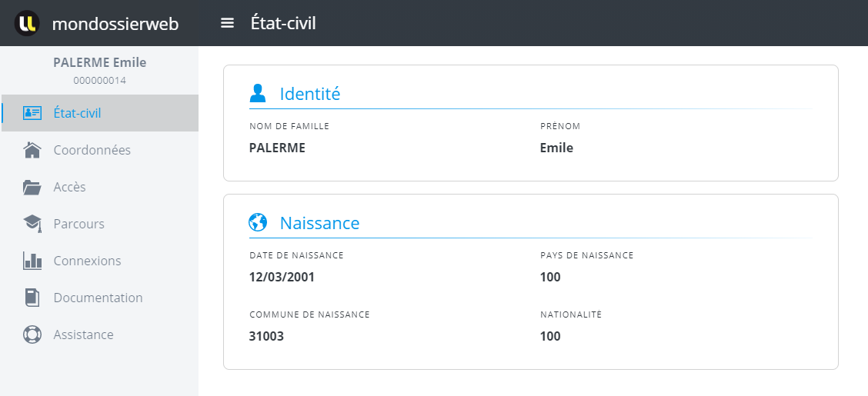Click the Coordonnées house icon
The image size is (868, 396).
(x=32, y=150)
